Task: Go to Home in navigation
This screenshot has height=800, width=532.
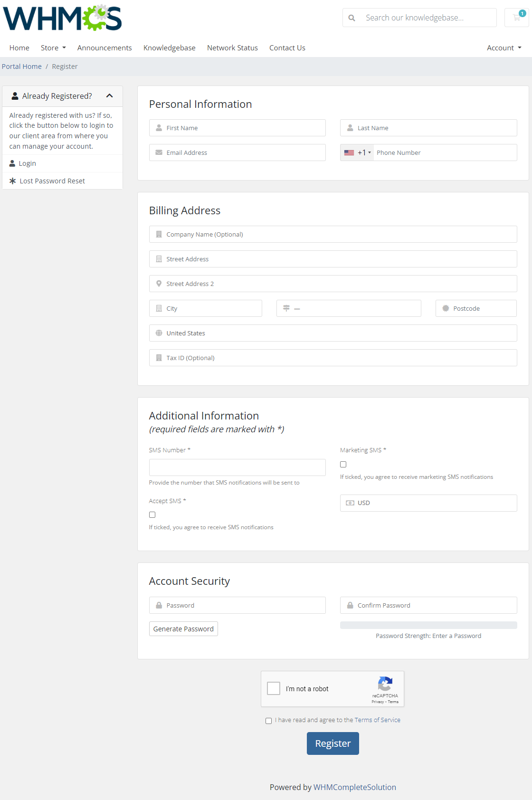Action: (x=19, y=48)
